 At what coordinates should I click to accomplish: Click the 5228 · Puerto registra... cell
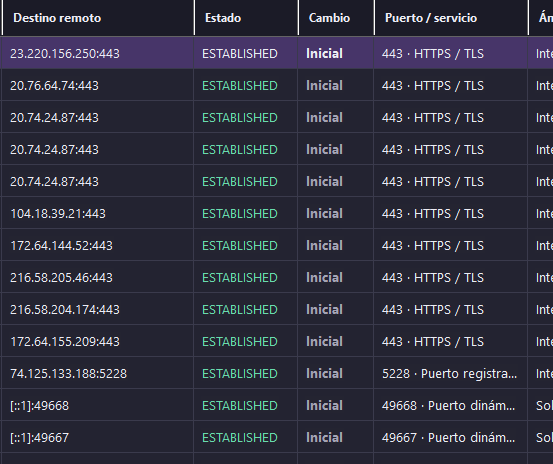click(449, 374)
